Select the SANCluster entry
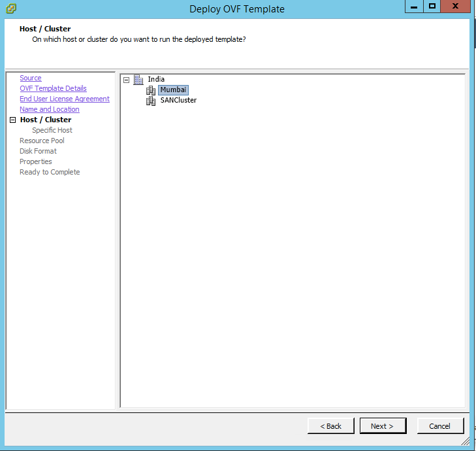Screen dimensions: 476x451 (x=178, y=100)
